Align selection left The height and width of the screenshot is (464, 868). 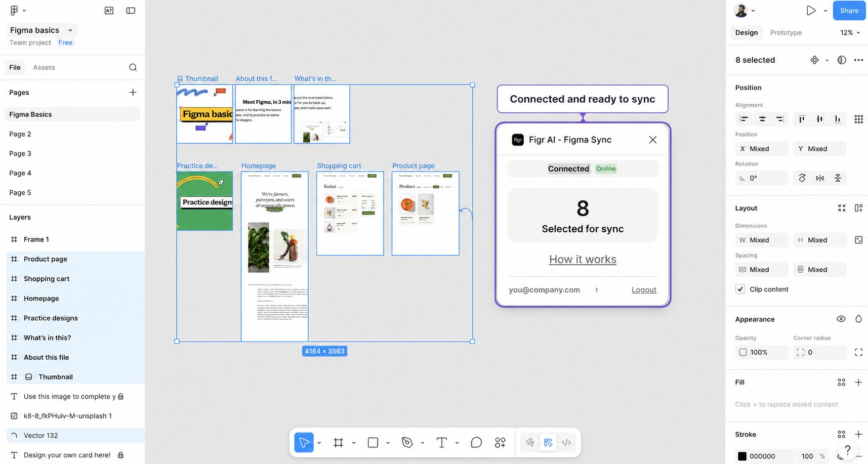744,119
